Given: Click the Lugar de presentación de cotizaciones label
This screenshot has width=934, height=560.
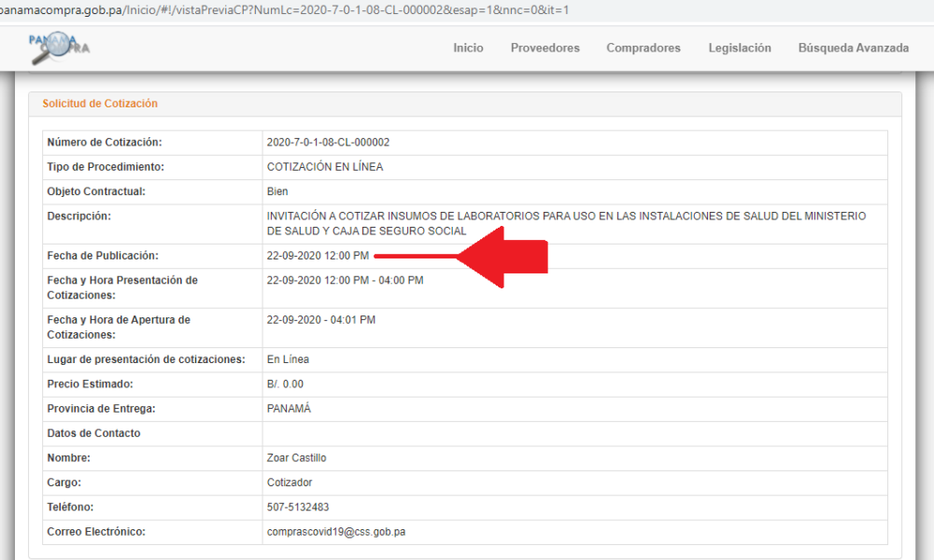Looking at the screenshot, I should pos(147,359).
